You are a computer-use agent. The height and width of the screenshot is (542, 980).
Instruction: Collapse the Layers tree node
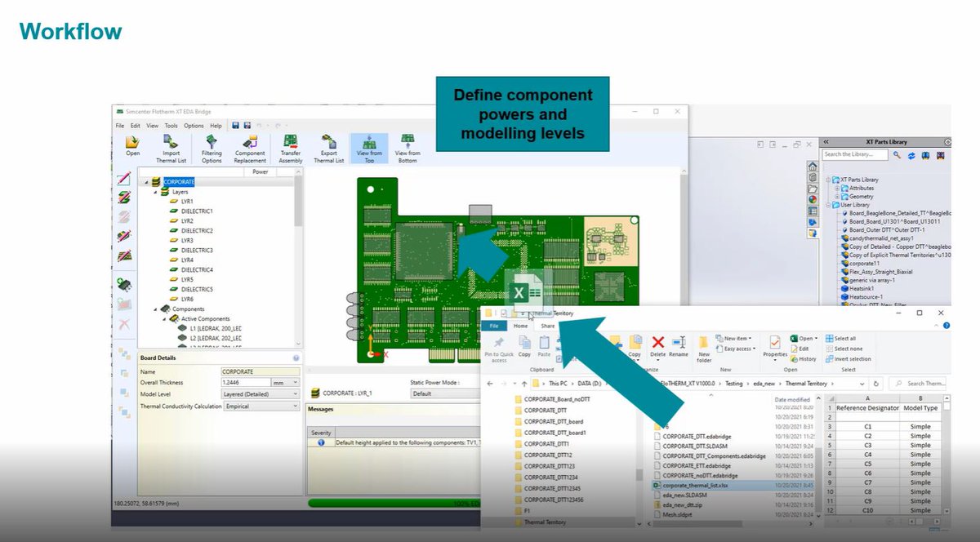(155, 192)
